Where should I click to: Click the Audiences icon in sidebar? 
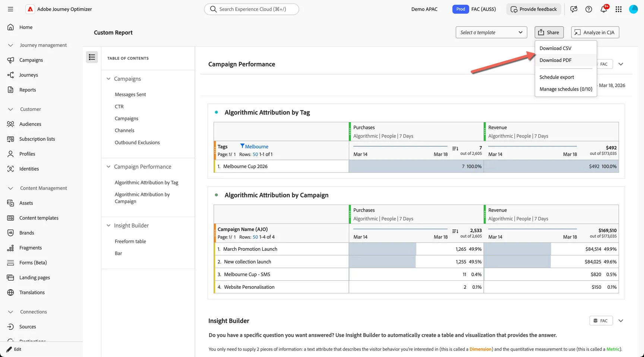pyautogui.click(x=10, y=124)
